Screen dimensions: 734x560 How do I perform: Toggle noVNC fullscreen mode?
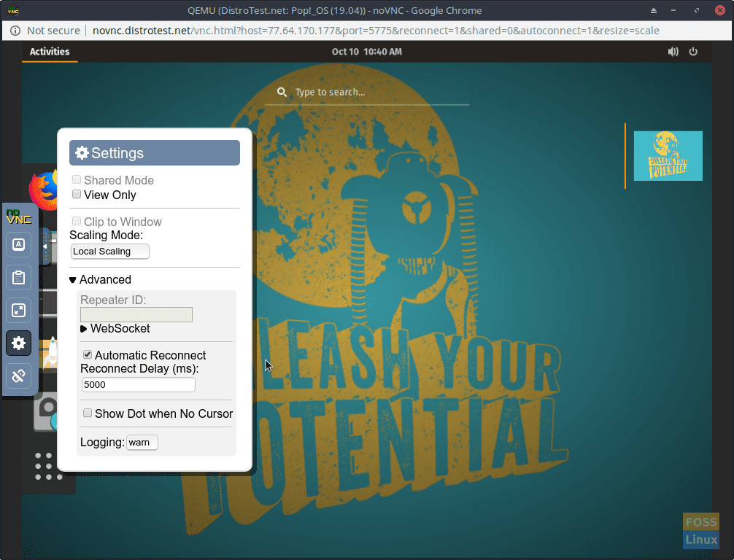tap(19, 310)
